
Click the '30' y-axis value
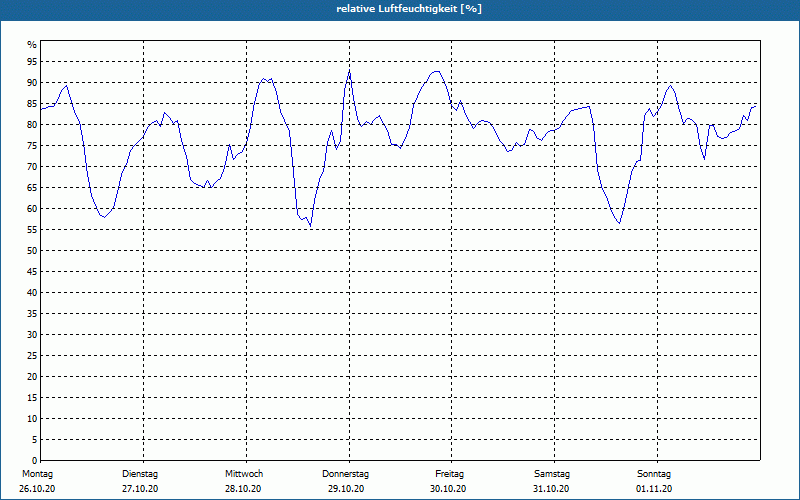(x=32, y=335)
